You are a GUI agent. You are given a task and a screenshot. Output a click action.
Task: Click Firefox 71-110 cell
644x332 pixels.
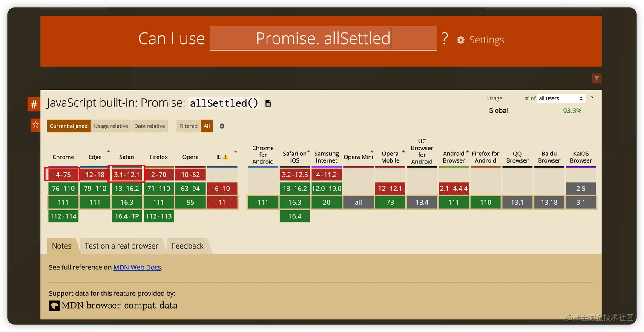(158, 189)
